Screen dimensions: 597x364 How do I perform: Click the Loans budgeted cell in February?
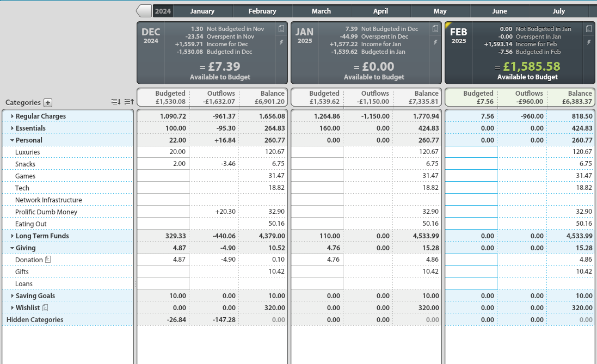tap(471, 283)
